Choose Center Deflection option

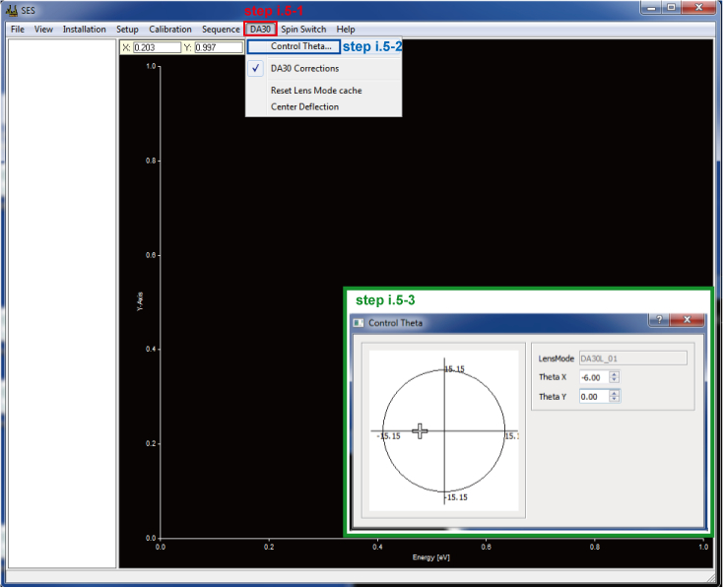click(x=304, y=106)
